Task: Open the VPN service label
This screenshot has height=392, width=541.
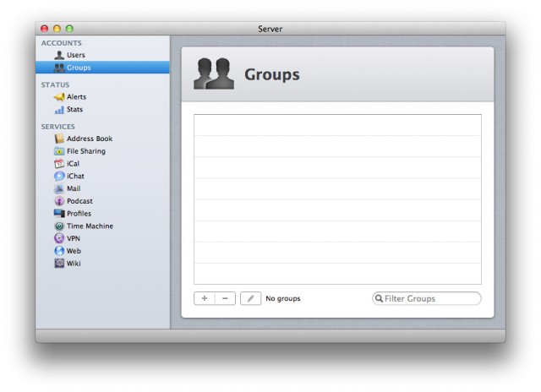Action: click(74, 238)
